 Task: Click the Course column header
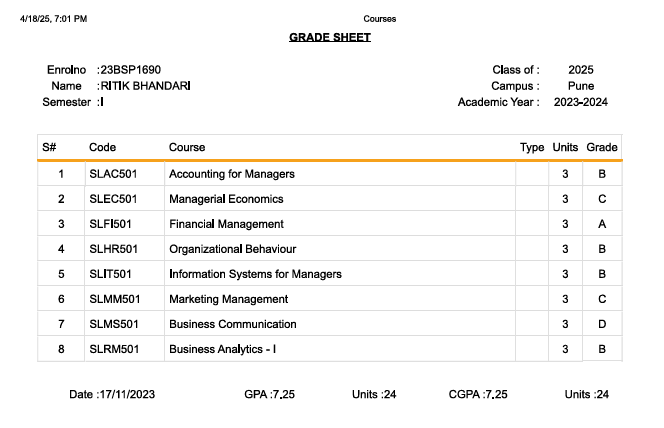(x=187, y=148)
